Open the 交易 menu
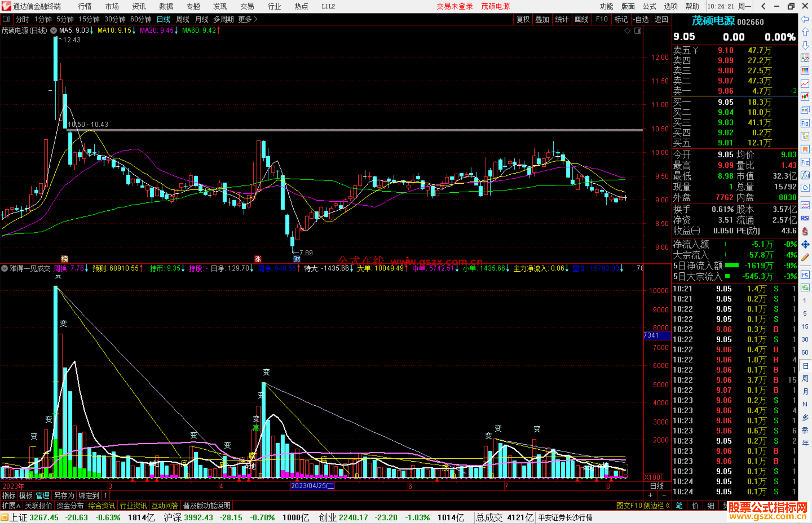 [x=247, y=6]
